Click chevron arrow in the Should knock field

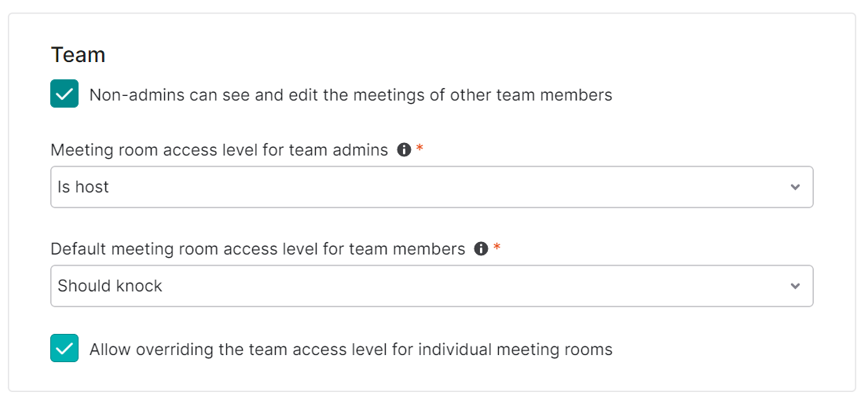[796, 286]
